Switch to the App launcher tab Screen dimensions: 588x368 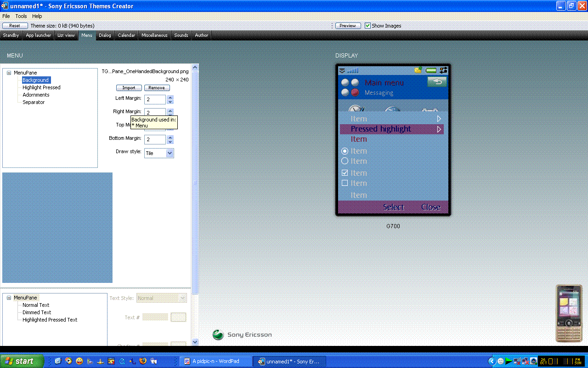coord(39,35)
